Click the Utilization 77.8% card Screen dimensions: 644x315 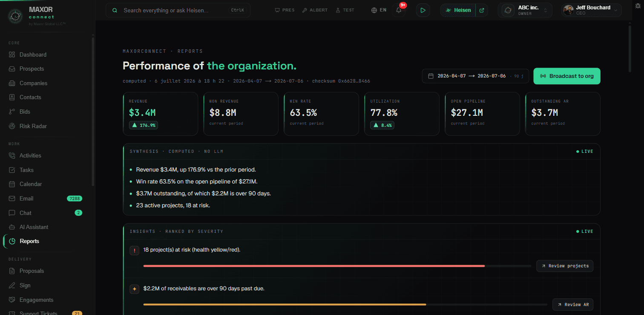[x=402, y=114]
